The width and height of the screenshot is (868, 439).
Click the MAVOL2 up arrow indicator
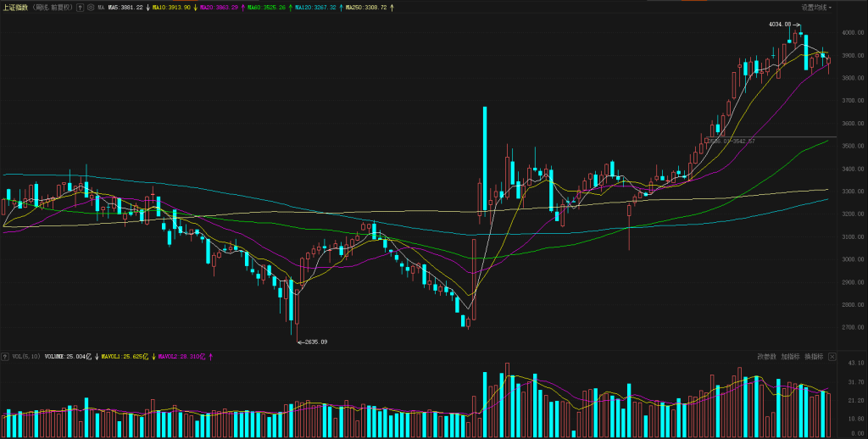(209, 357)
